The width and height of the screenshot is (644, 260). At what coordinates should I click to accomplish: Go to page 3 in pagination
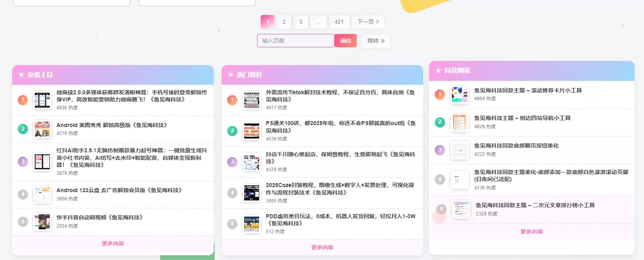[x=301, y=22]
